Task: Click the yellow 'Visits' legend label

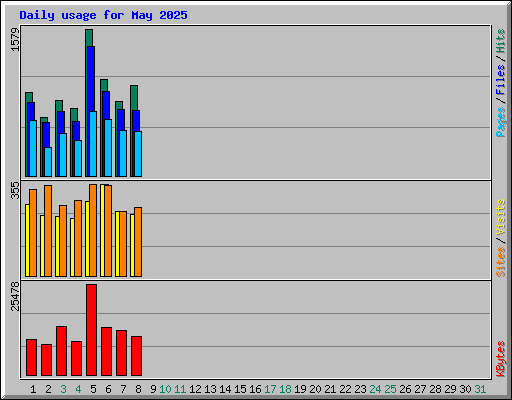Action: [x=500, y=217]
